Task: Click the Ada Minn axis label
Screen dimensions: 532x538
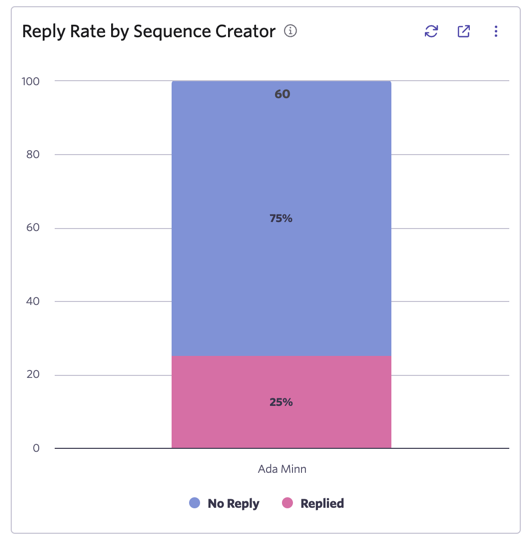Action: 282,469
